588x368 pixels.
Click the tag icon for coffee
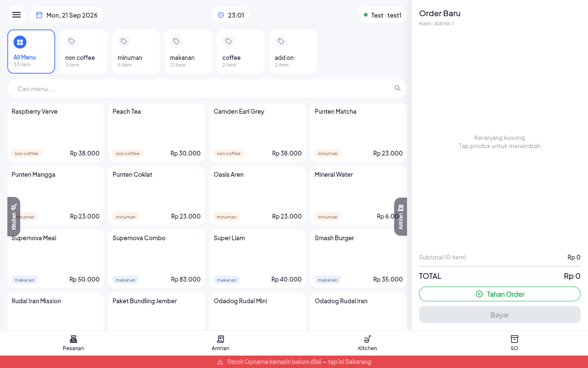pos(229,41)
